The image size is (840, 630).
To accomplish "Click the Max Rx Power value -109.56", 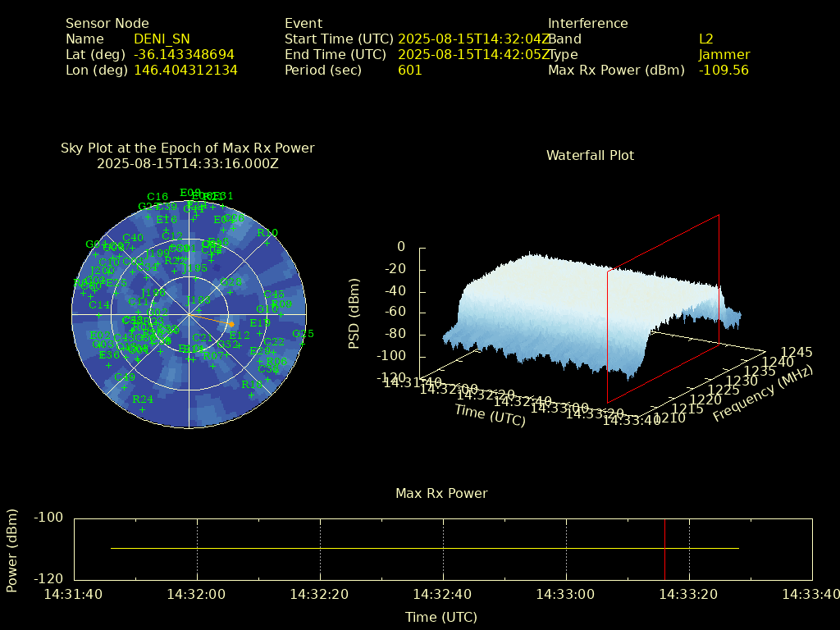I will click(x=724, y=70).
